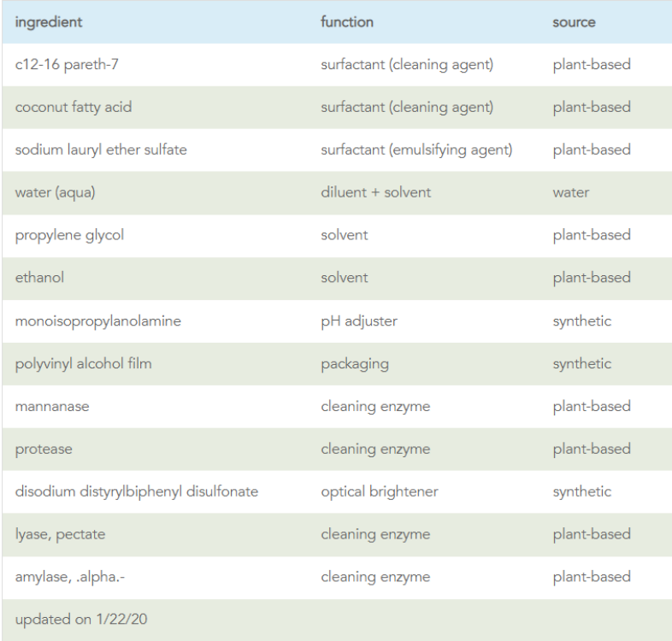Click 'disodium distyrylbiphenyl disulfonate' cell
This screenshot has width=672, height=641.
pyautogui.click(x=136, y=492)
